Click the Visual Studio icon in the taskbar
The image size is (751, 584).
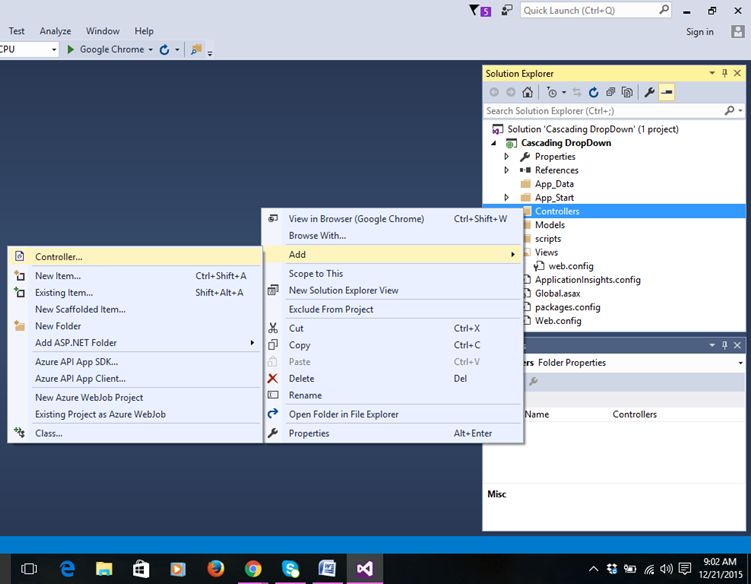click(365, 568)
